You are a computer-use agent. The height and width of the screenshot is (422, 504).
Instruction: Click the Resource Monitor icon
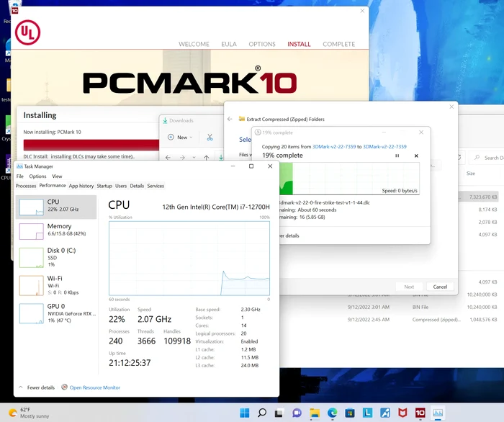(x=64, y=387)
